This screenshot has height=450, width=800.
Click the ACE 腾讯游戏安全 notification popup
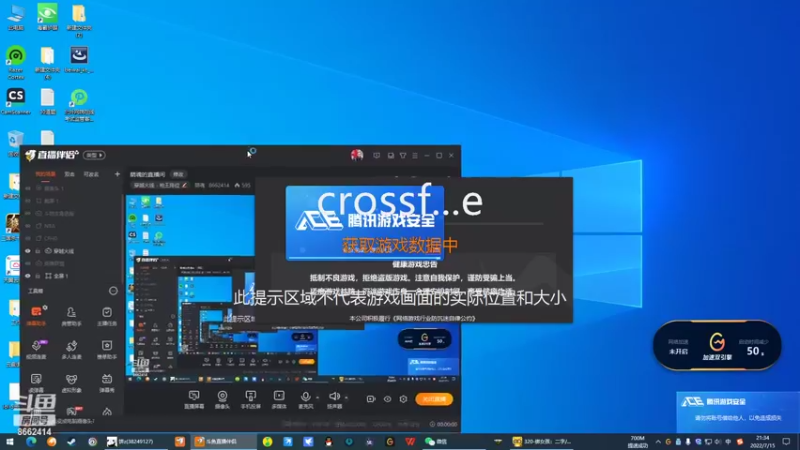(x=738, y=411)
